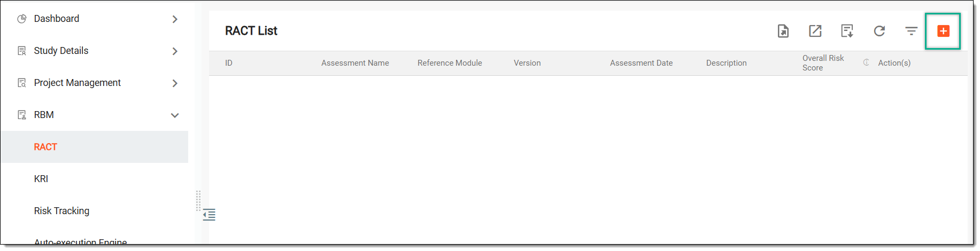Image resolution: width=980 pixels, height=251 pixels.
Task: Click the sidebar resize dotted handle
Action: [198, 201]
